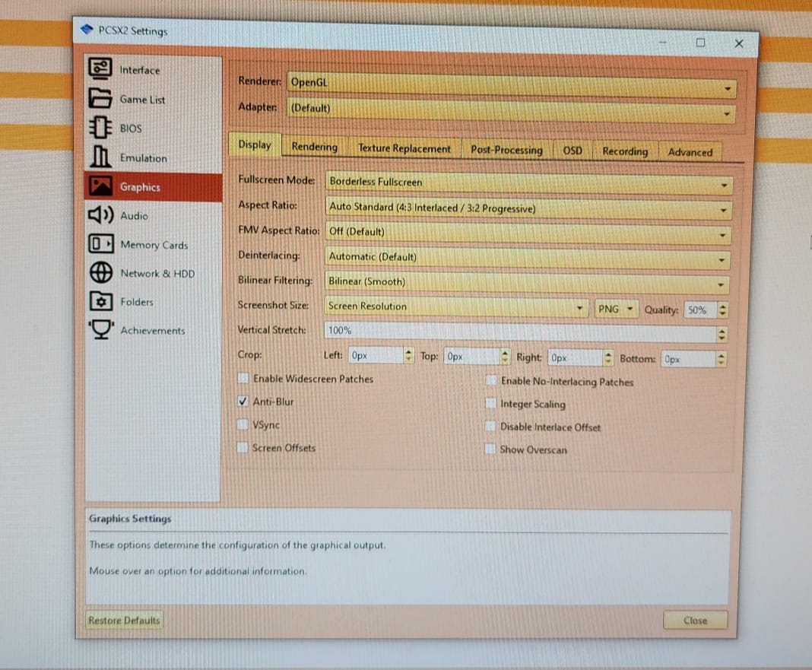Enable the Screen Offsets checkbox
This screenshot has width=812, height=670.
click(x=242, y=447)
